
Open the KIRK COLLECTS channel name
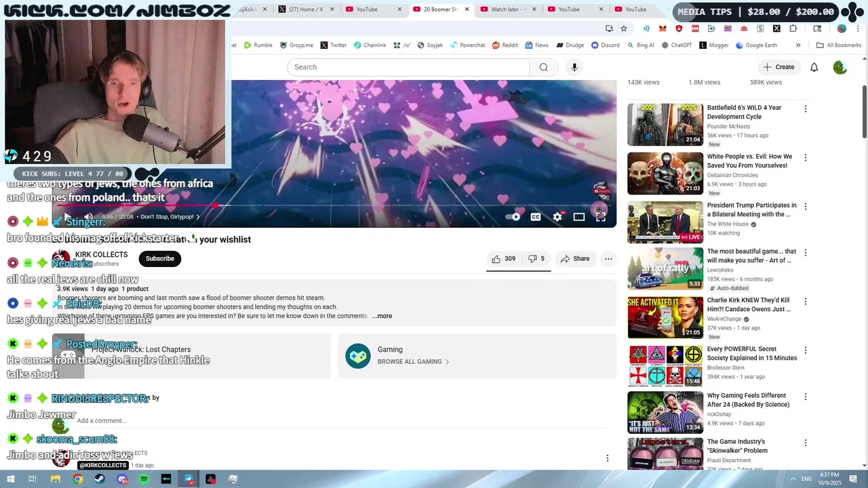(x=101, y=255)
